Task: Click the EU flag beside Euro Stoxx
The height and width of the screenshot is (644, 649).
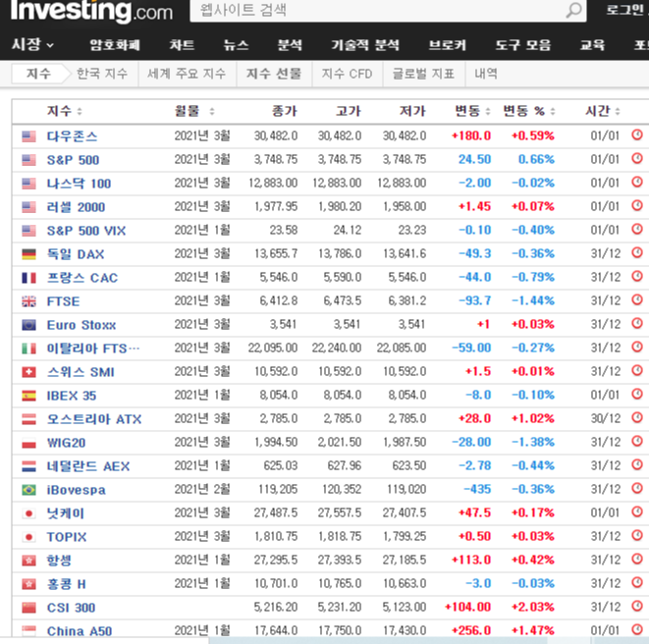Action: 28,325
